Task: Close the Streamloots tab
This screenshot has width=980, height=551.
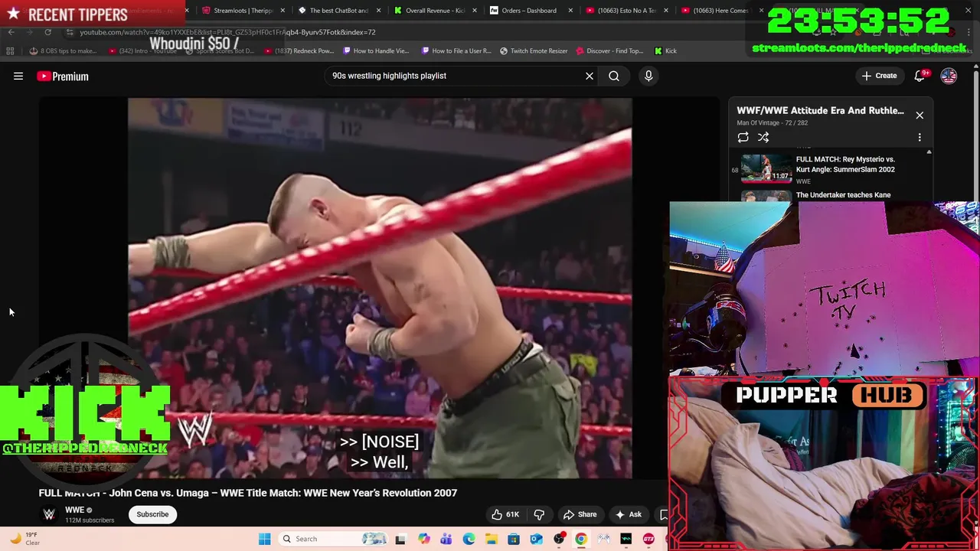Action: point(283,11)
